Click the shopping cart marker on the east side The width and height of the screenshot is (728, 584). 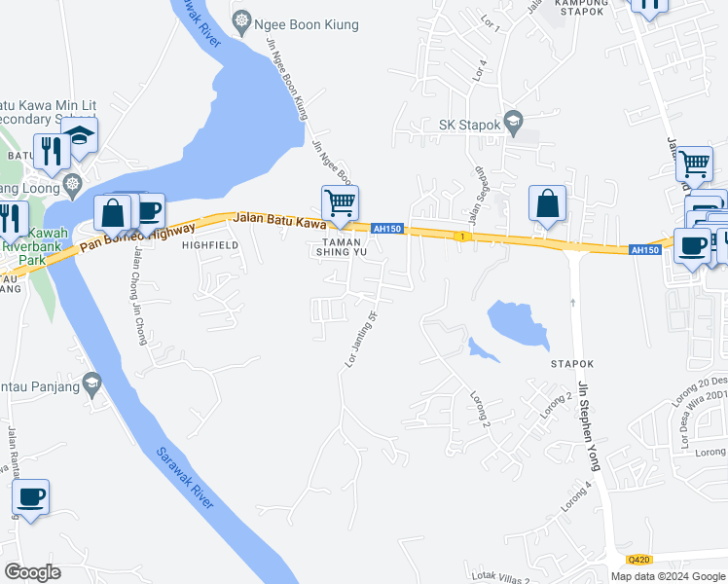[x=695, y=165]
